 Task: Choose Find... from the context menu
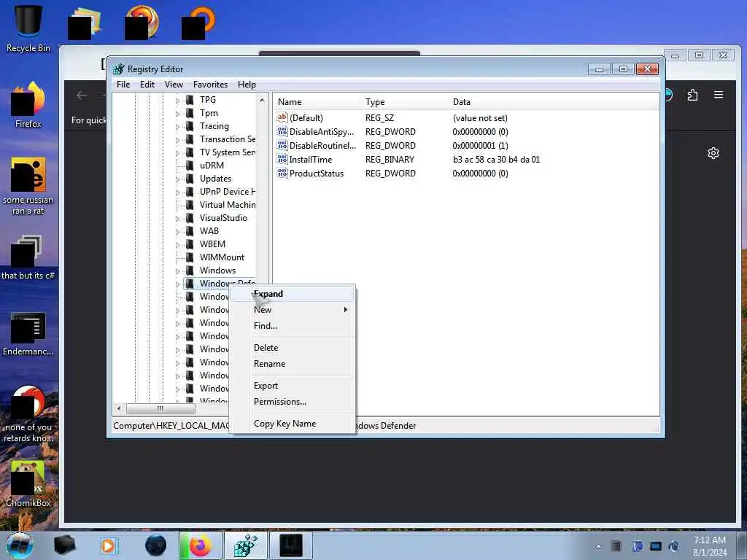[293, 326]
